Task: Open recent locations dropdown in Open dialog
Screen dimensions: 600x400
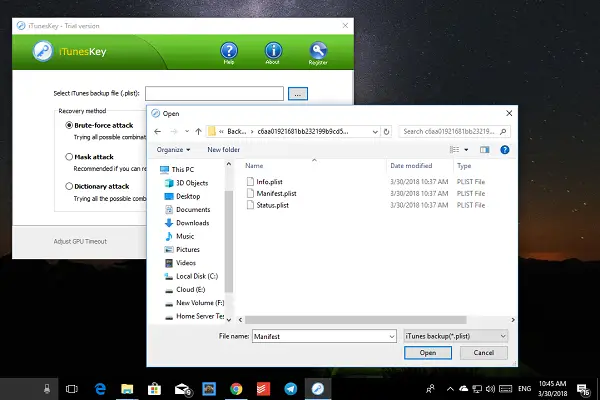Action: coord(187,131)
